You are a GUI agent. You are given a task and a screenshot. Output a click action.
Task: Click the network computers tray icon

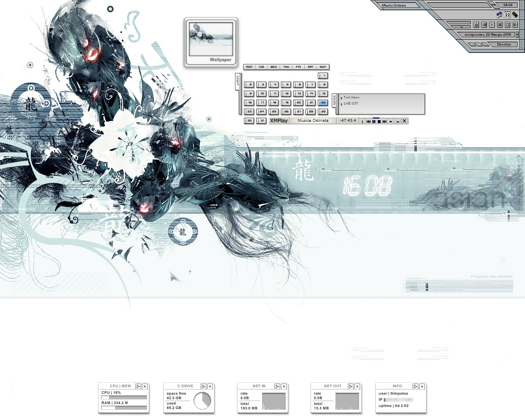click(499, 15)
